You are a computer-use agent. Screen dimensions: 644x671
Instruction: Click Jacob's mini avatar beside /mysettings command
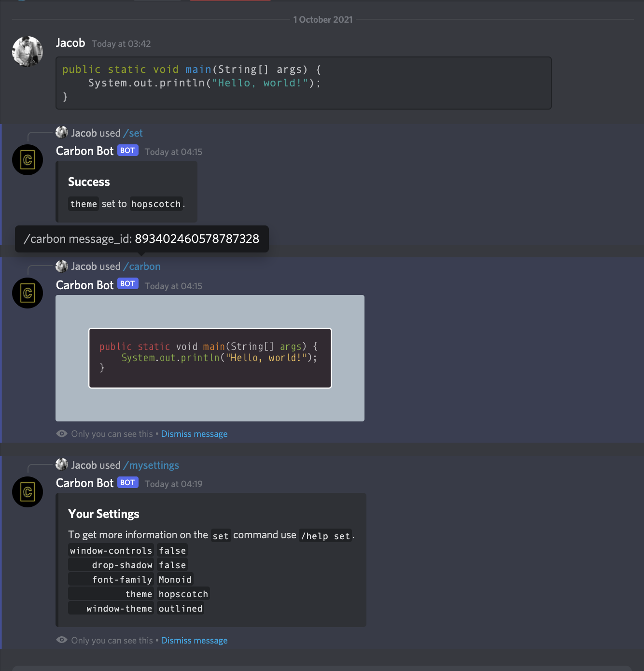[x=62, y=464]
